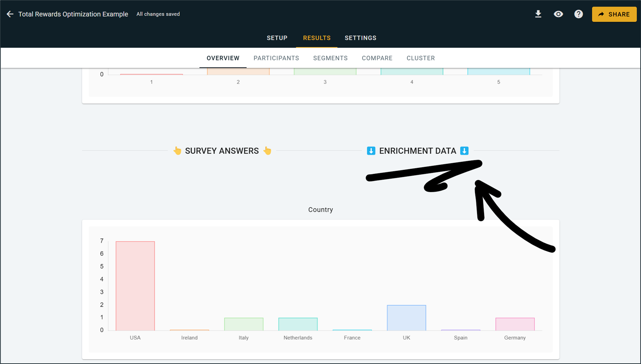Open the help question mark icon
This screenshot has height=364, width=641.
tap(578, 14)
